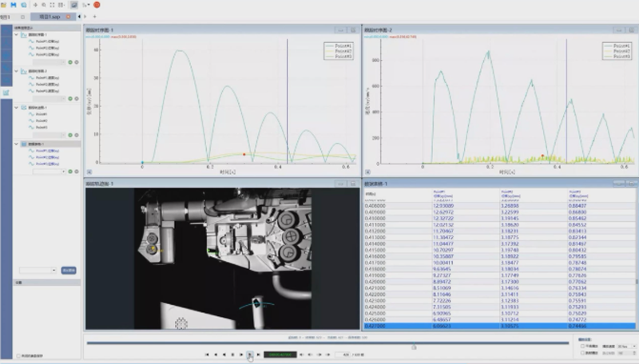
Task: Click the third top toolbar icon beside save
Action: 24,5
